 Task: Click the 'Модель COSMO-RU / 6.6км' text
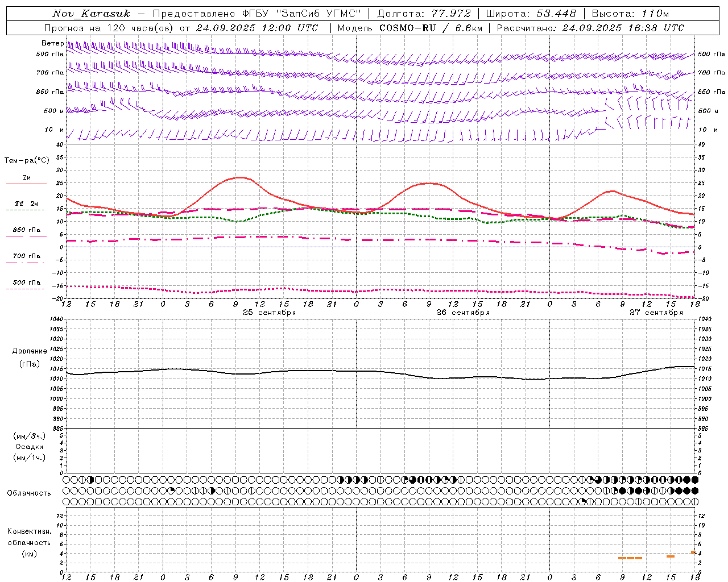(409, 28)
